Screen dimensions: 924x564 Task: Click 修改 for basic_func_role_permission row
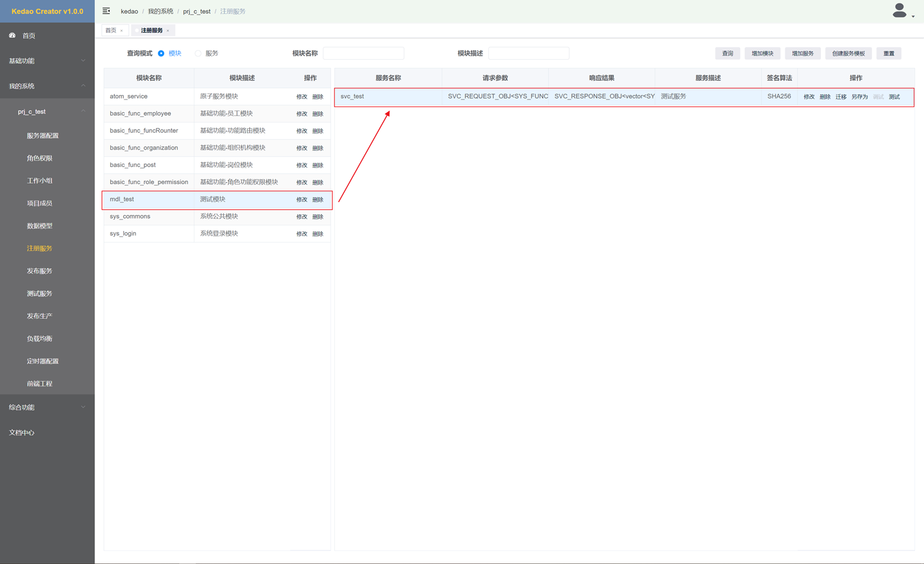pyautogui.click(x=302, y=182)
